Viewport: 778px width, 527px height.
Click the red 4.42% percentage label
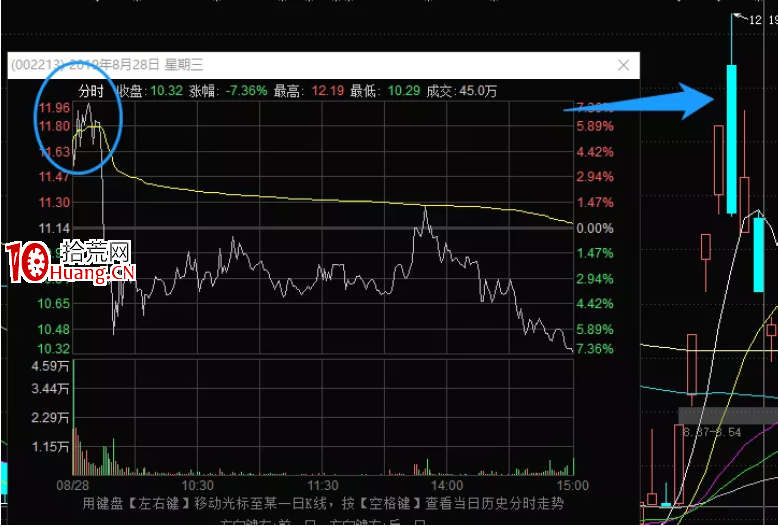(595, 152)
